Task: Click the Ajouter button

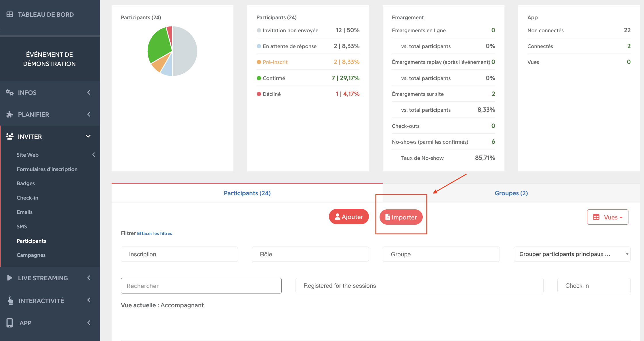Action: 349,217
